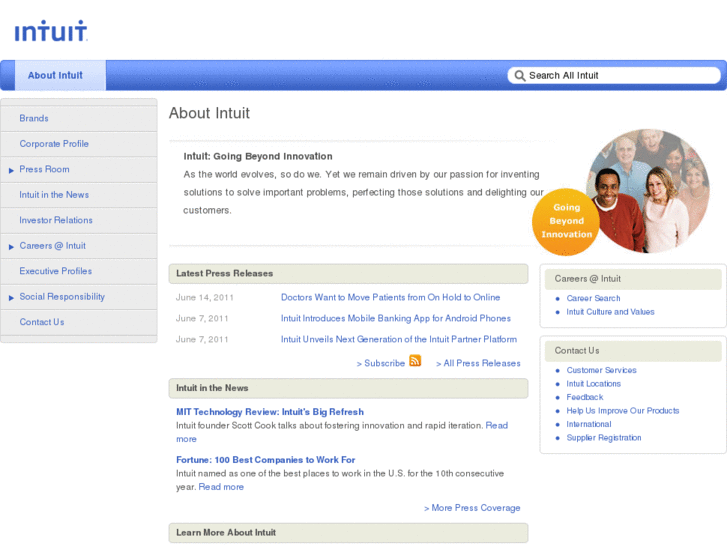The height and width of the screenshot is (545, 727).
Task: Open the Career Search link
Action: pyautogui.click(x=593, y=298)
